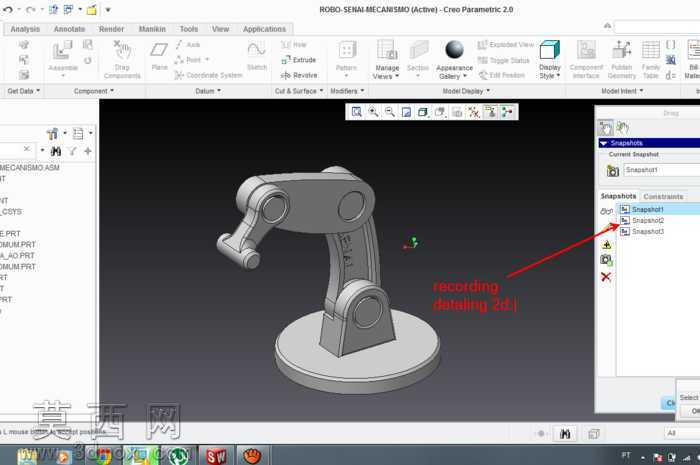Select Snapshot1 in the list

point(658,209)
